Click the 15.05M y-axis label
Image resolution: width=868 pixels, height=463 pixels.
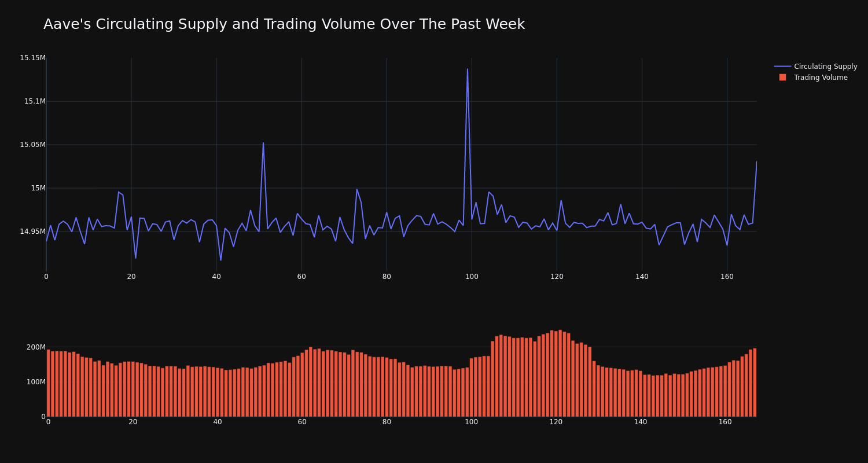coord(32,145)
